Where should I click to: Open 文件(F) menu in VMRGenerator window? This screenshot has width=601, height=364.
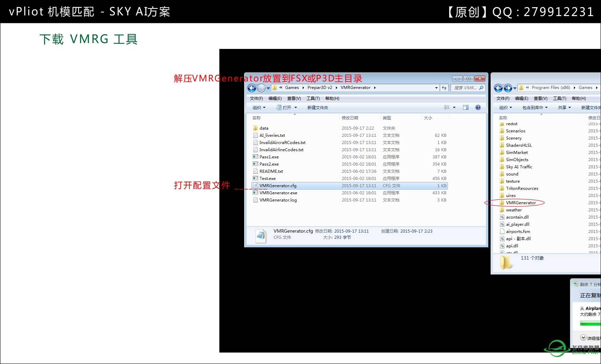pyautogui.click(x=256, y=98)
